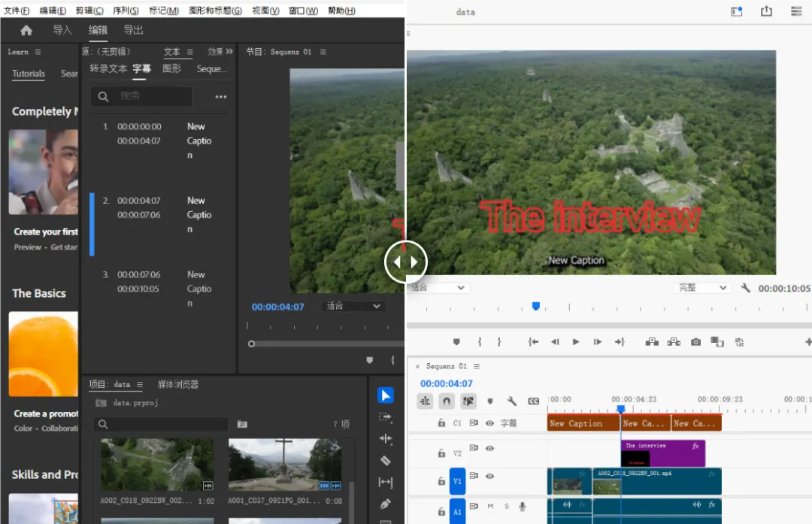
Task: Click the Ripple Edit tool
Action: tap(385, 438)
